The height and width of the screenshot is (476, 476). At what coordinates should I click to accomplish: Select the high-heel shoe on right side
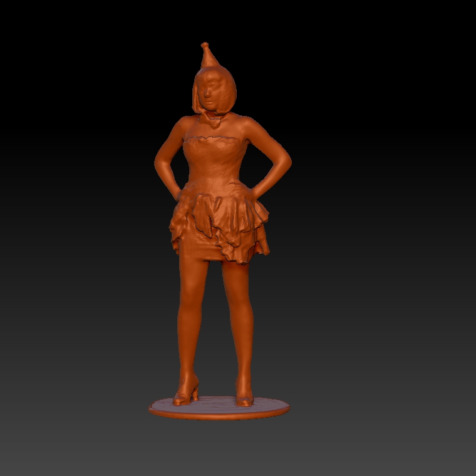coord(244,397)
